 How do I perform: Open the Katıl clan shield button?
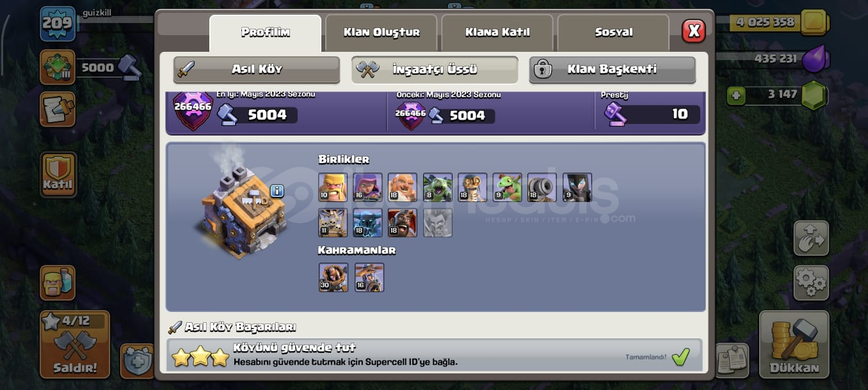[x=58, y=175]
